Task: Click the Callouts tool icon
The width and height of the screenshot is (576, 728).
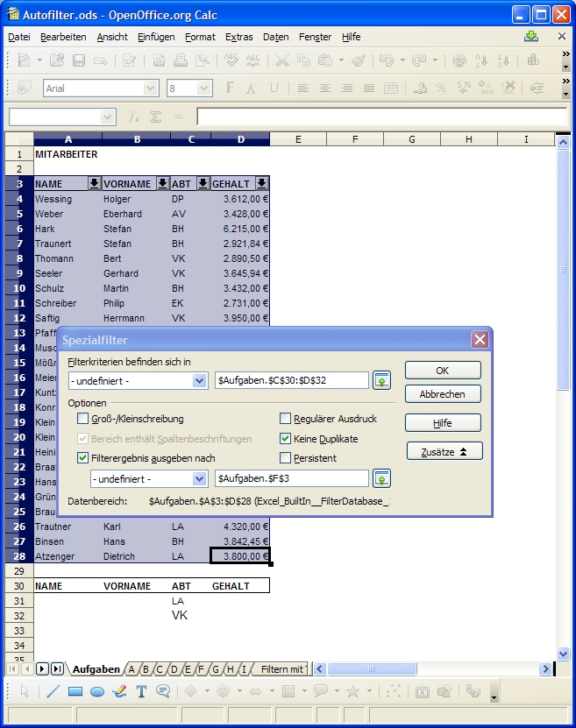Action: coord(162,691)
